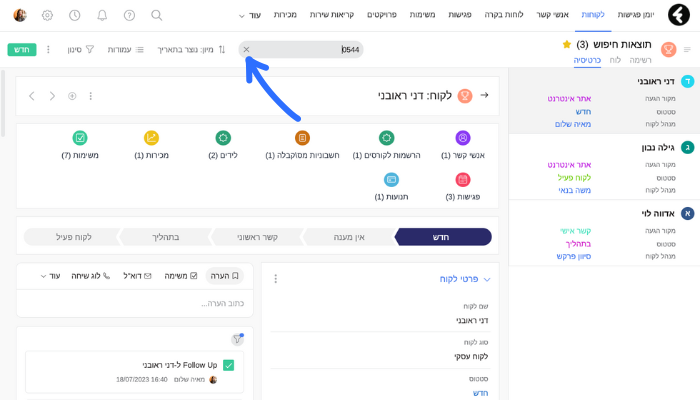Image resolution: width=700 pixels, height=400 pixels.
Task: Click the circular plus icon in record header
Action: tap(72, 96)
